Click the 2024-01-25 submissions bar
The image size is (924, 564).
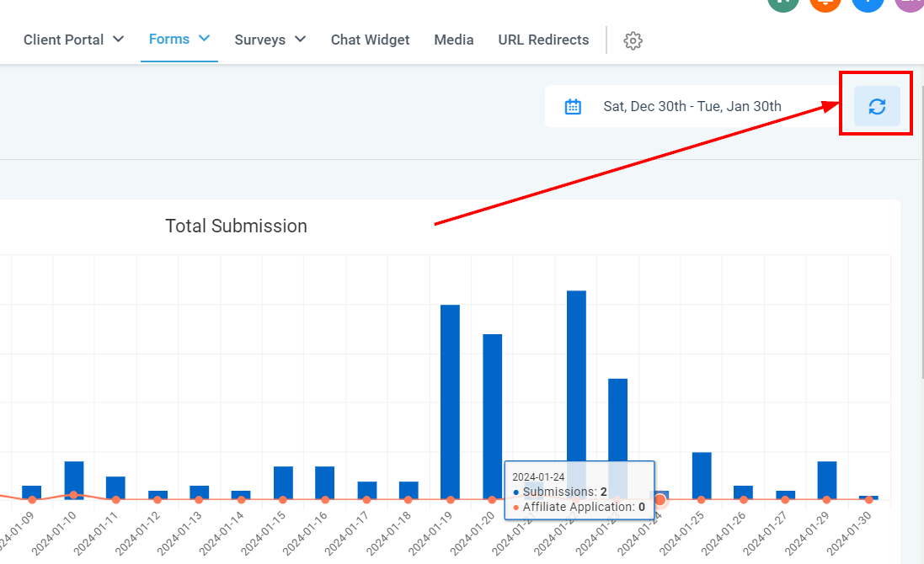click(702, 476)
